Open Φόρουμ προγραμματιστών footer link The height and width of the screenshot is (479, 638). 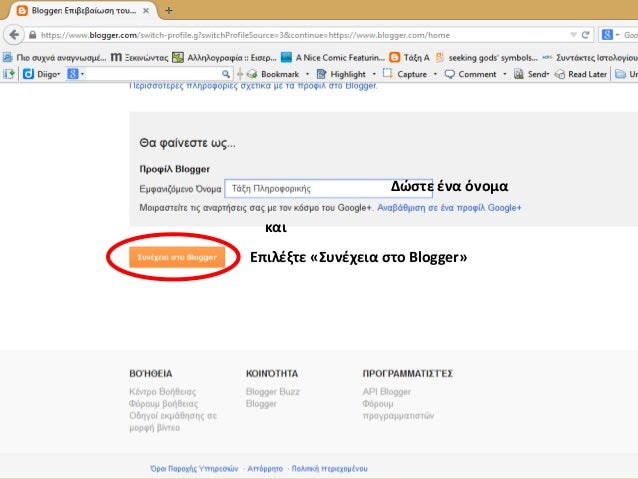coord(398,410)
